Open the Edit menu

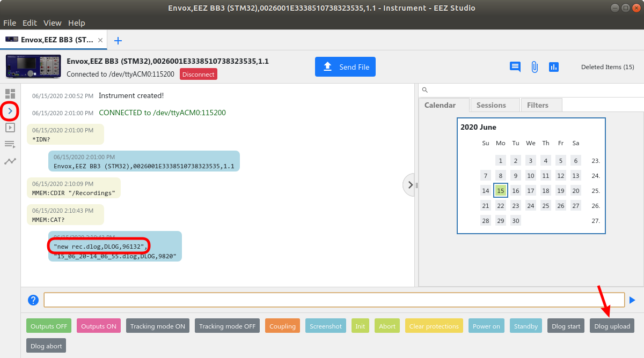coord(30,23)
